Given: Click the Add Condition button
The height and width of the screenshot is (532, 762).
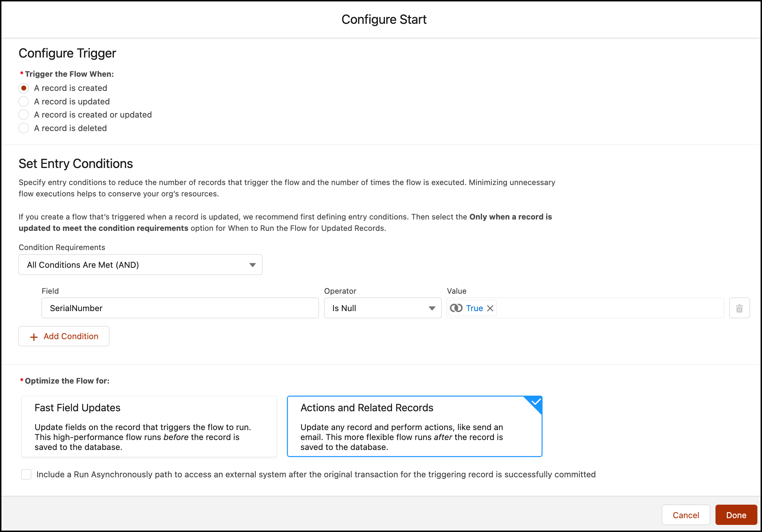Looking at the screenshot, I should [64, 336].
